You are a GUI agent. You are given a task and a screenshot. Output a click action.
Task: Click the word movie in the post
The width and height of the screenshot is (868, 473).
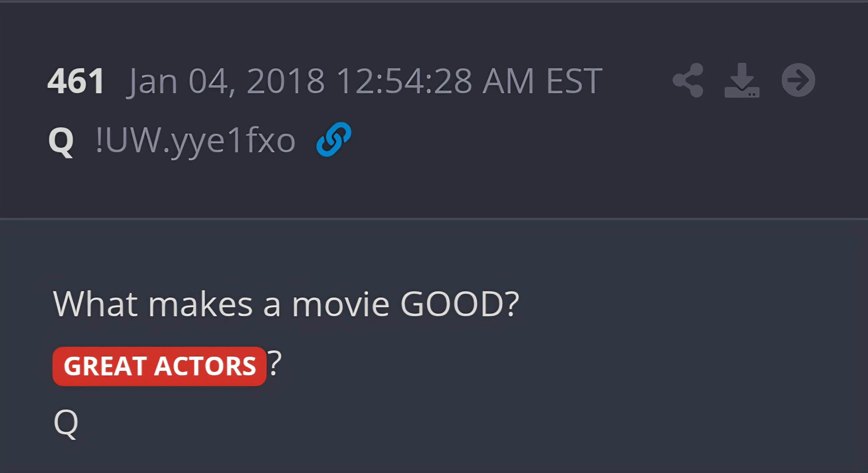point(341,304)
